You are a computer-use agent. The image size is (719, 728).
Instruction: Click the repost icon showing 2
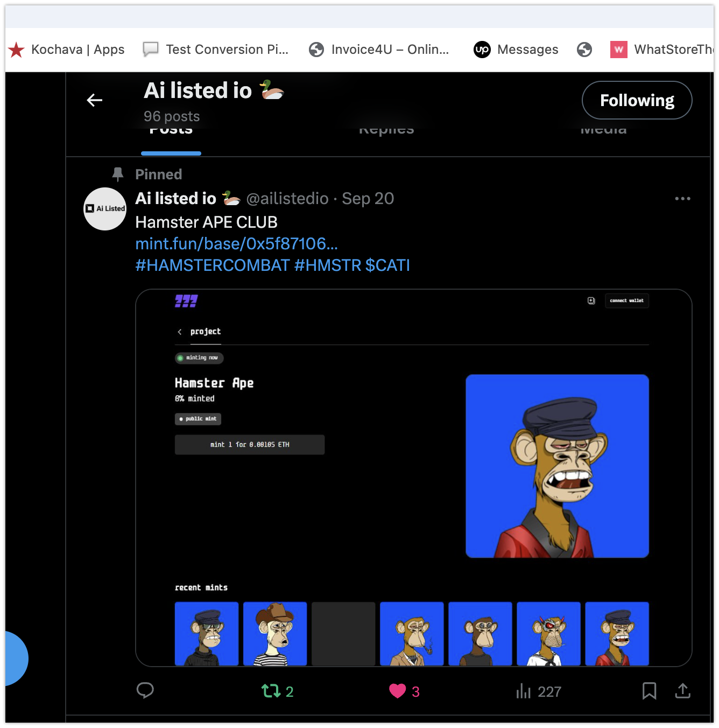(x=277, y=691)
